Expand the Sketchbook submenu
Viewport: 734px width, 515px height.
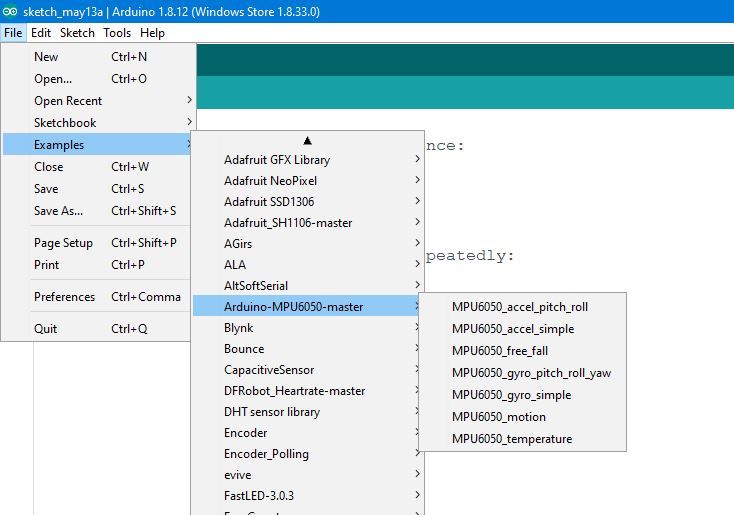[x=98, y=123]
